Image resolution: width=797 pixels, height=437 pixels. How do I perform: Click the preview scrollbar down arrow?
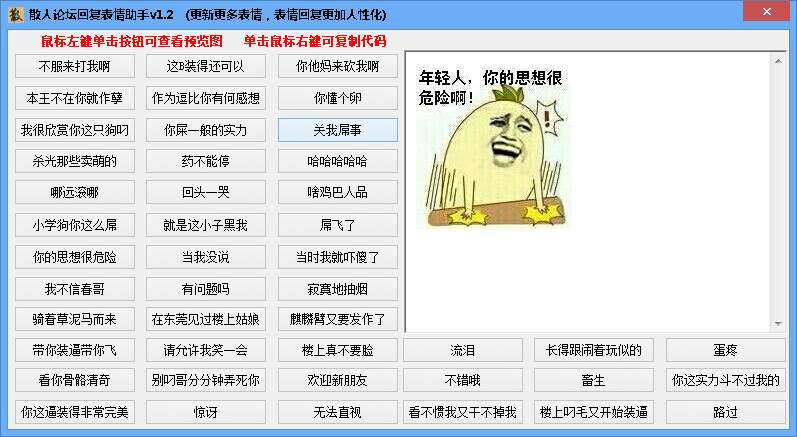coord(778,323)
